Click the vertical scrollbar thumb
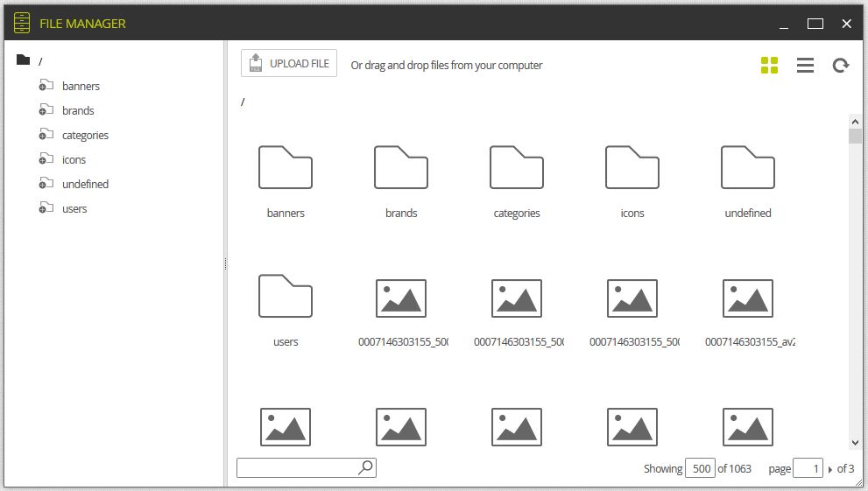868x491 pixels. click(x=855, y=136)
